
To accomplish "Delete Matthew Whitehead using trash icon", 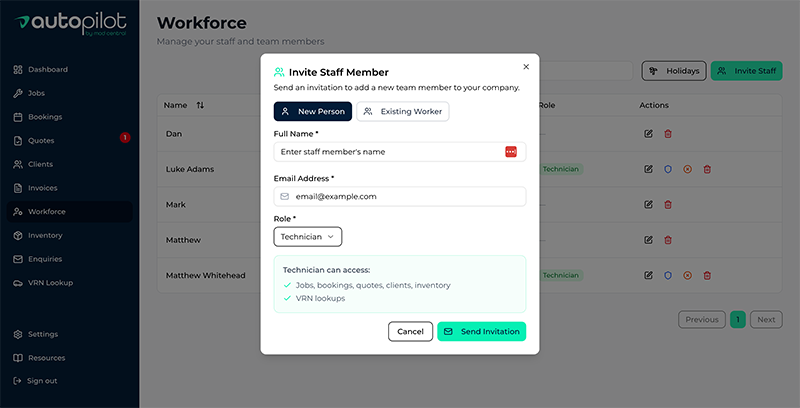I will (707, 275).
